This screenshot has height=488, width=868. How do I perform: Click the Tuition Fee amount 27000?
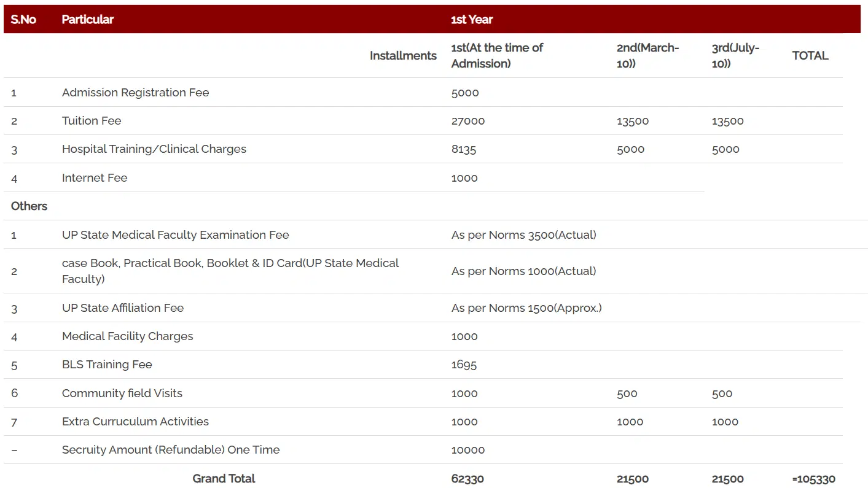(x=468, y=122)
